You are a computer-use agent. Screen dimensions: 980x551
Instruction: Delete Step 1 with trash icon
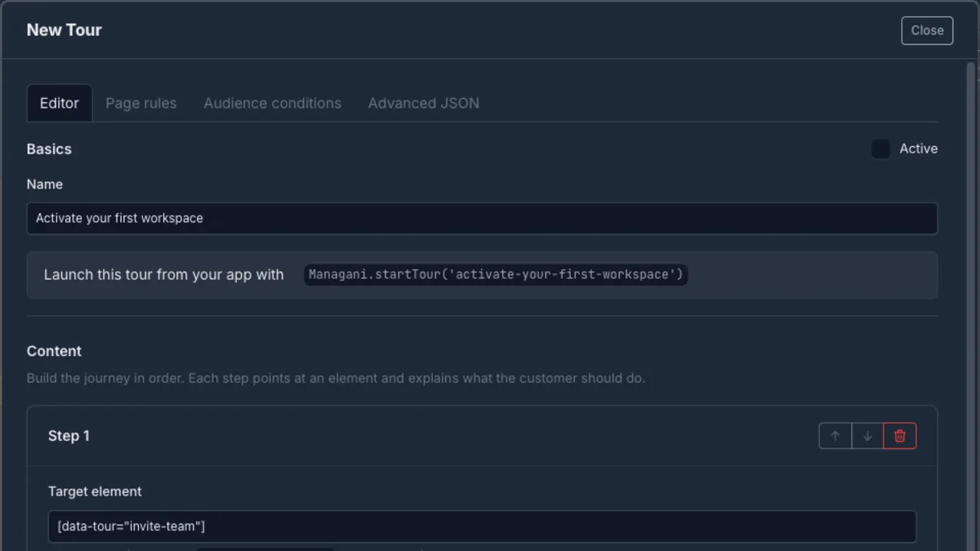tap(900, 436)
